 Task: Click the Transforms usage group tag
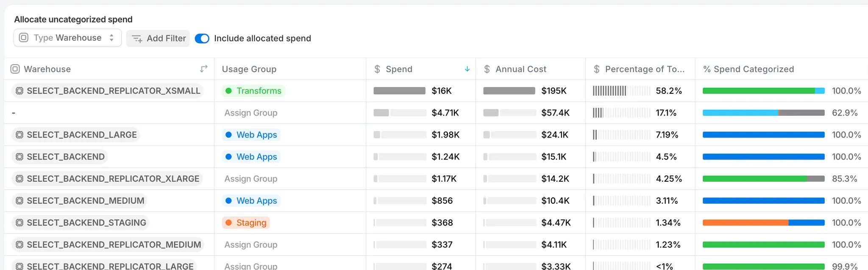(253, 91)
